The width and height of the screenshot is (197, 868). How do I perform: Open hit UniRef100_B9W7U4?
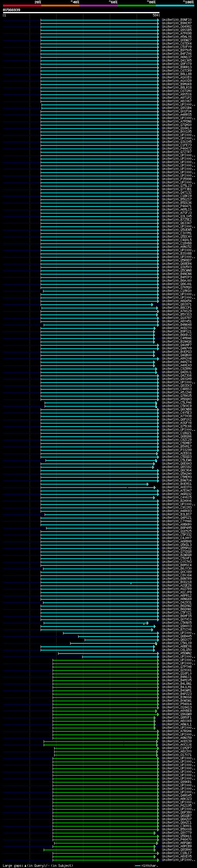coord(176,481)
